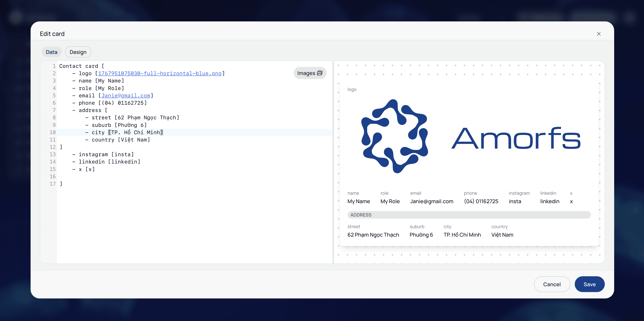The image size is (644, 321).
Task: Click the Amorfs logo image in preview
Action: (x=470, y=136)
